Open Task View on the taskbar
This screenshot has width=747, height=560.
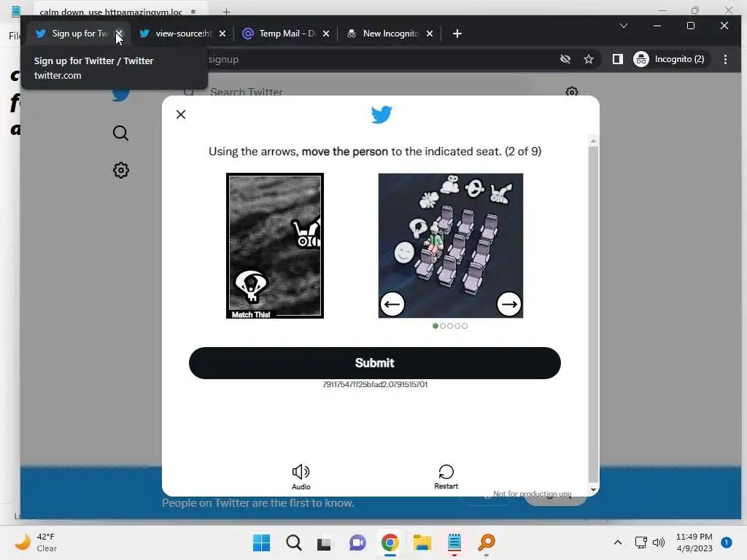coord(324,542)
